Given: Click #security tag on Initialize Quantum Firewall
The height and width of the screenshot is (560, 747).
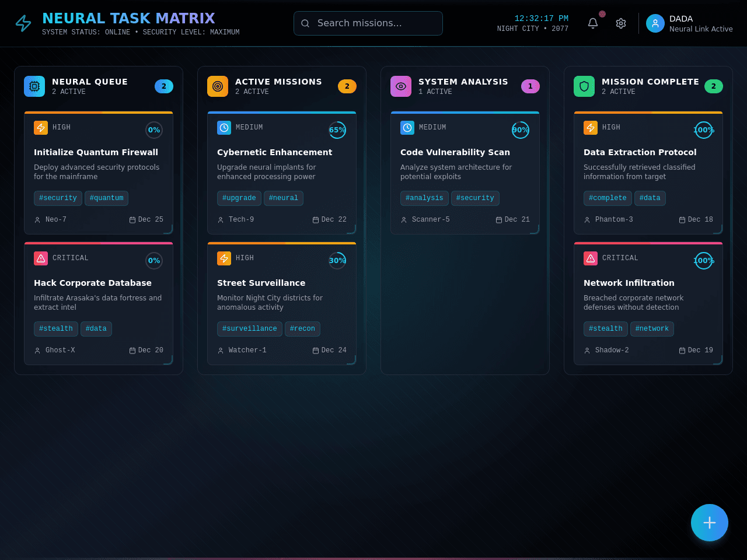Looking at the screenshot, I should [x=58, y=198].
